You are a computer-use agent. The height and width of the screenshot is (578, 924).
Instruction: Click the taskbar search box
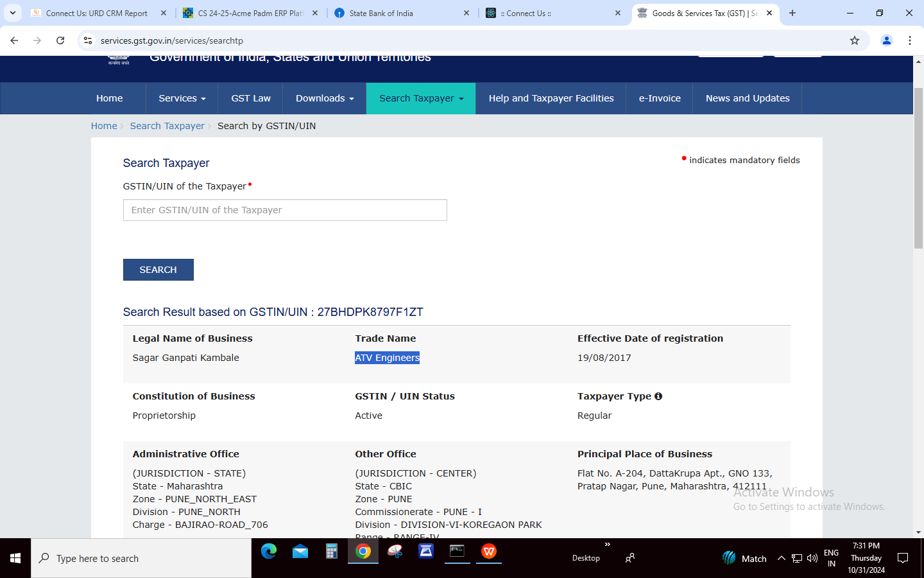[x=141, y=558]
